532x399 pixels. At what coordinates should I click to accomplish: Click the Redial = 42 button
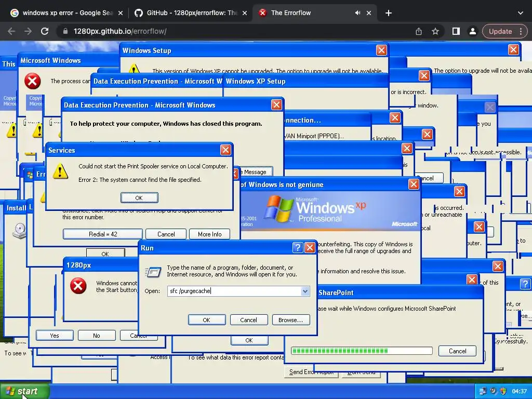(x=103, y=234)
